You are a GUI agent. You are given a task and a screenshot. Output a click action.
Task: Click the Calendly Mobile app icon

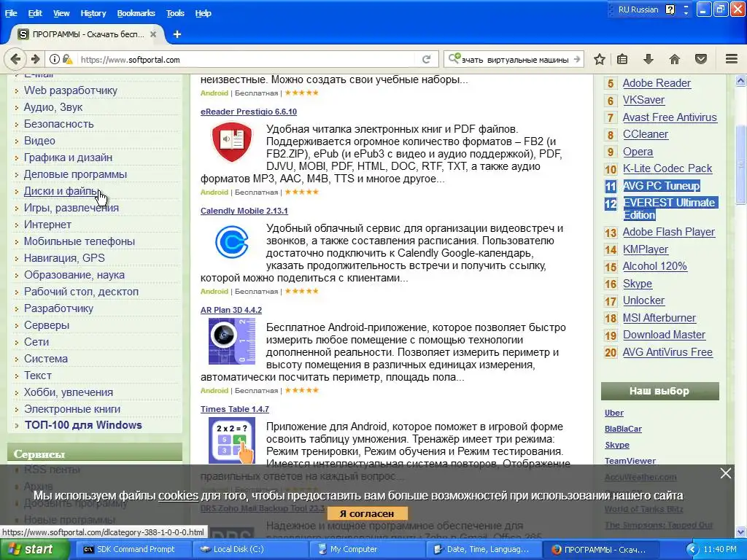coord(232,242)
